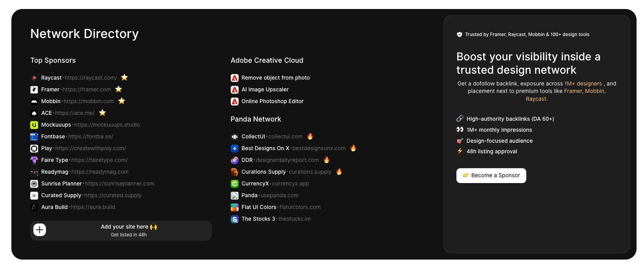Click the Aura Build logo icon
The height and width of the screenshot is (267, 644).
(x=34, y=207)
